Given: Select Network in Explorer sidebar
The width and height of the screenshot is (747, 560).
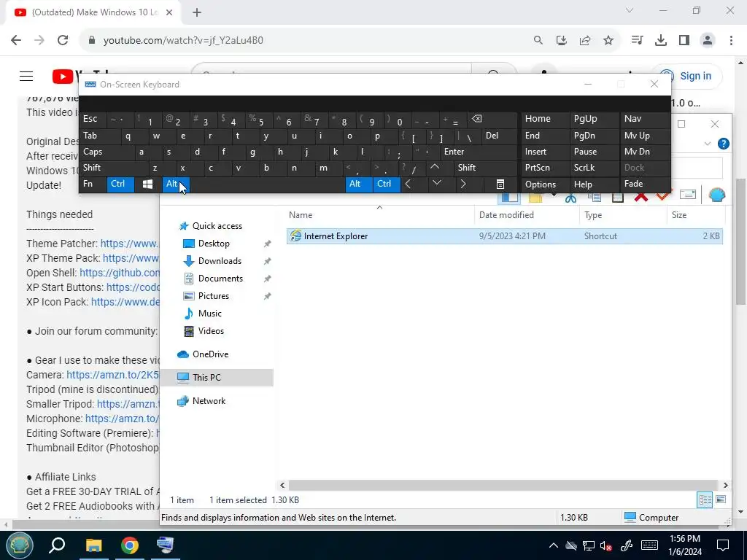Looking at the screenshot, I should click(209, 401).
